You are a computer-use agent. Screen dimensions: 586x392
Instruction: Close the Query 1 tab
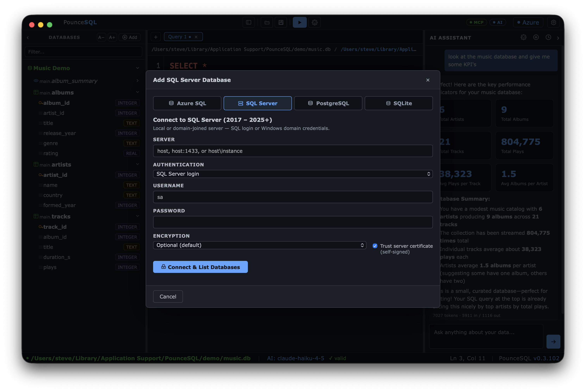point(196,37)
